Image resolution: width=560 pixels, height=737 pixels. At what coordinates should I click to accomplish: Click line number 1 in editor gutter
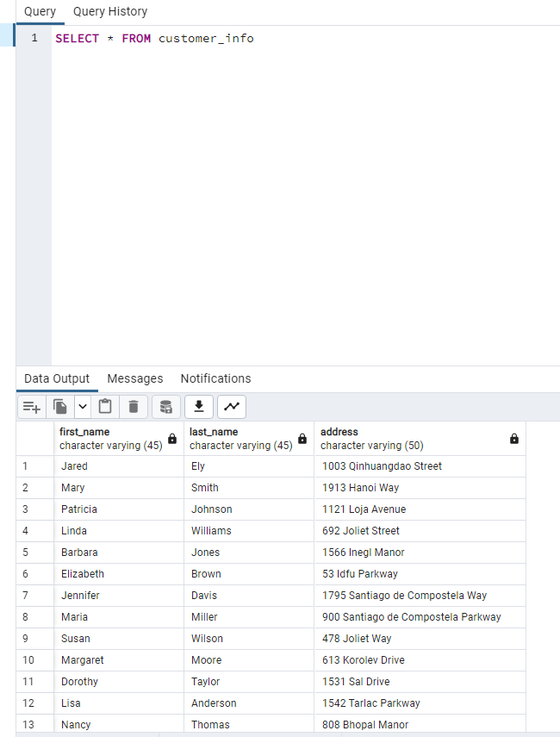(34, 38)
